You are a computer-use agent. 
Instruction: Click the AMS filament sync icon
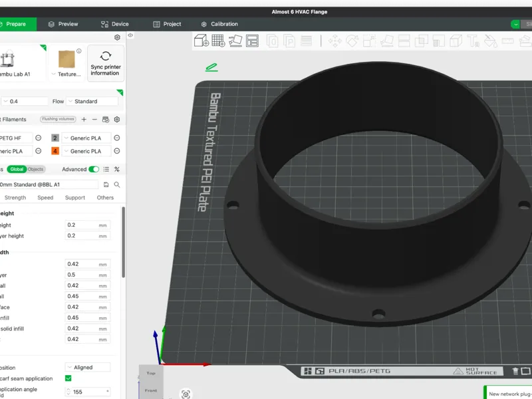[106, 120]
